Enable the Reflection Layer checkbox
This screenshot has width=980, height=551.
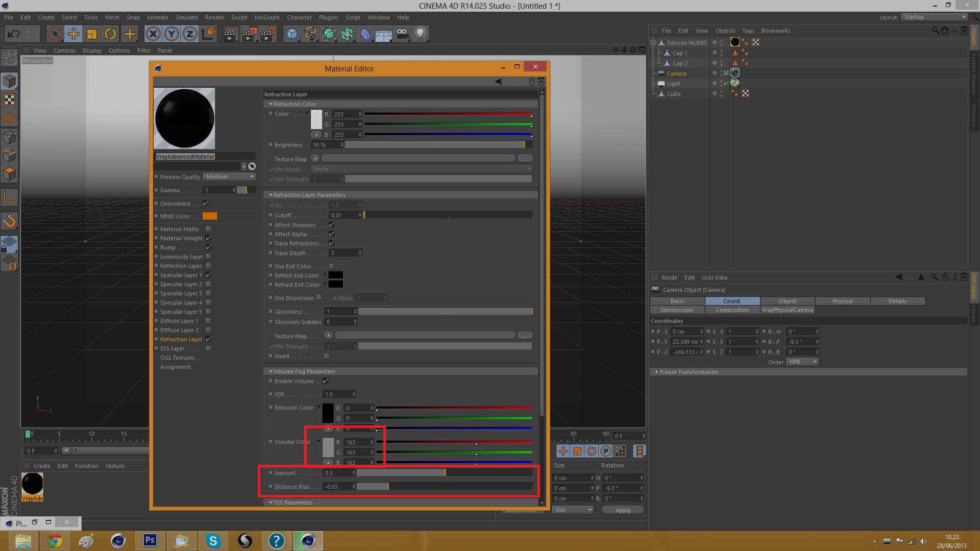[208, 266]
